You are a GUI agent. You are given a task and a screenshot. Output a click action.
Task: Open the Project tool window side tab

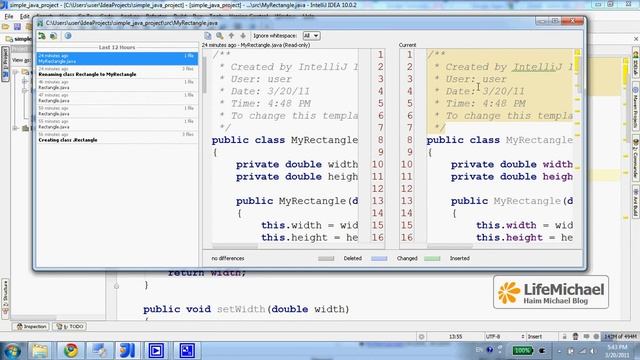pos(5,64)
